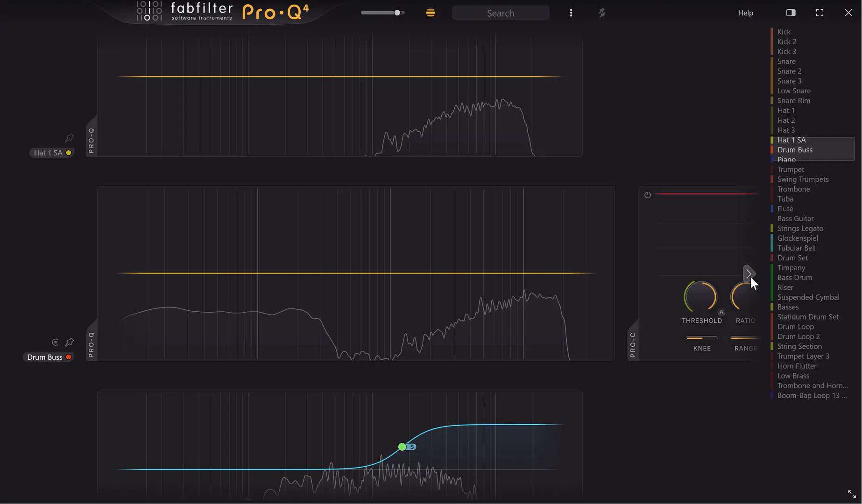Close the instance list view
Viewport: 862px width, 504px height.
(x=848, y=13)
